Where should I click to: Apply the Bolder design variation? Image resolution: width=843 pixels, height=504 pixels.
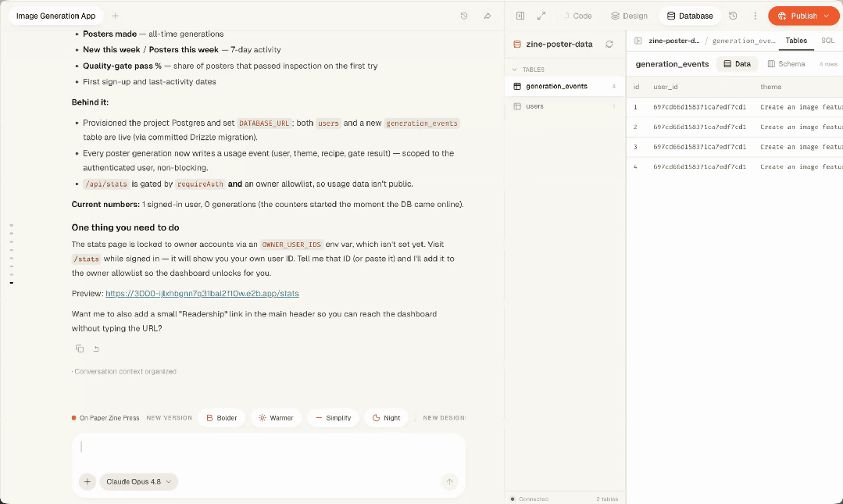click(x=222, y=418)
